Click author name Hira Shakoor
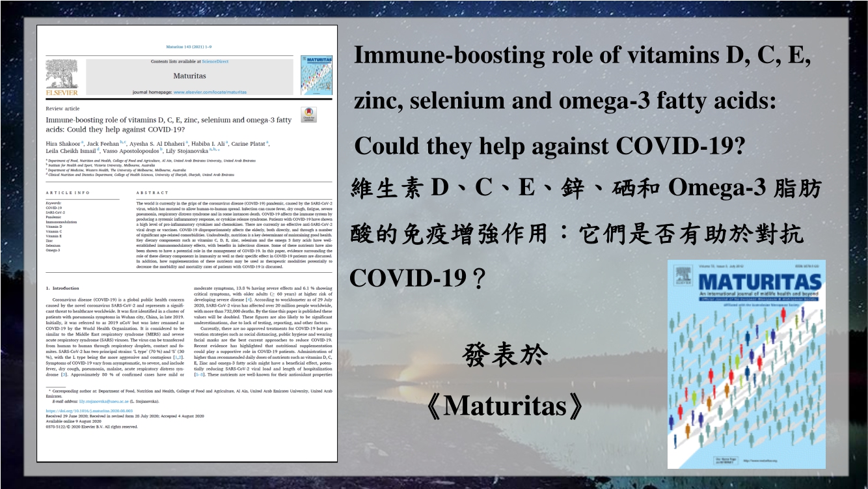 click(64, 142)
